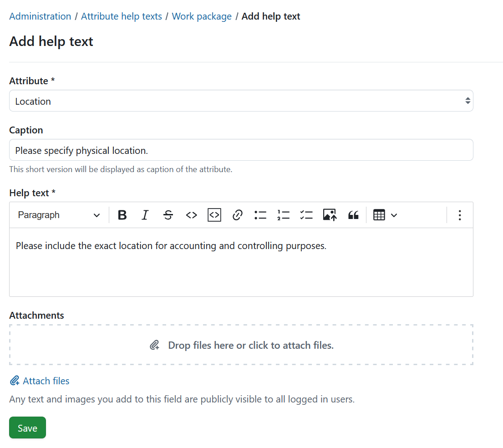Apply strikethrough formatting
The height and width of the screenshot is (448, 503).
tap(168, 214)
